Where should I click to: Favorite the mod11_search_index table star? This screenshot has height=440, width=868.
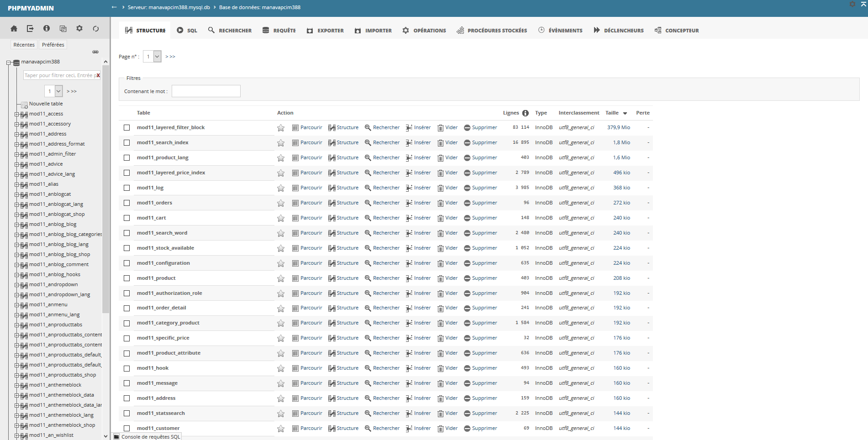click(x=281, y=143)
